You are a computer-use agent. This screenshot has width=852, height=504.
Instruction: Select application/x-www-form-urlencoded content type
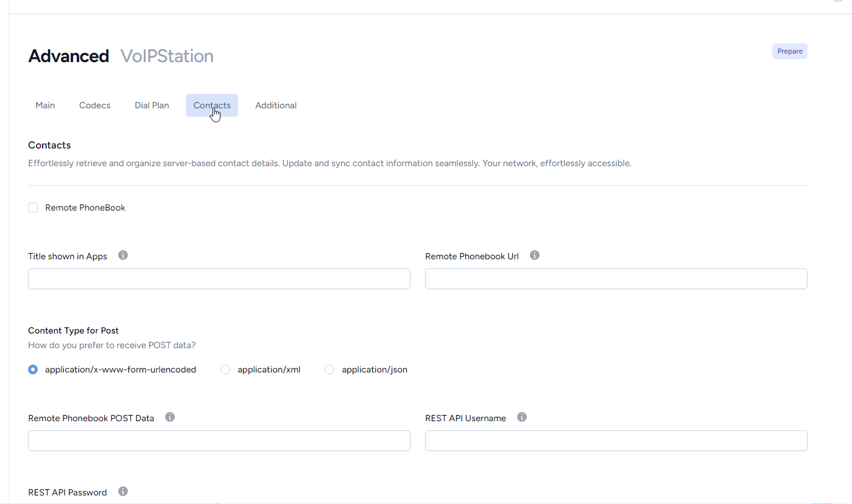(33, 369)
